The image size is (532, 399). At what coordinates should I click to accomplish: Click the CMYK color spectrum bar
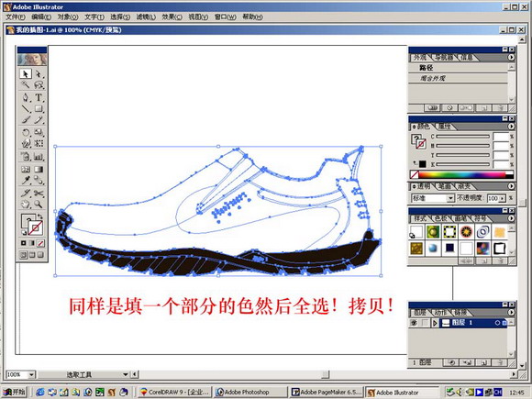tap(461, 174)
